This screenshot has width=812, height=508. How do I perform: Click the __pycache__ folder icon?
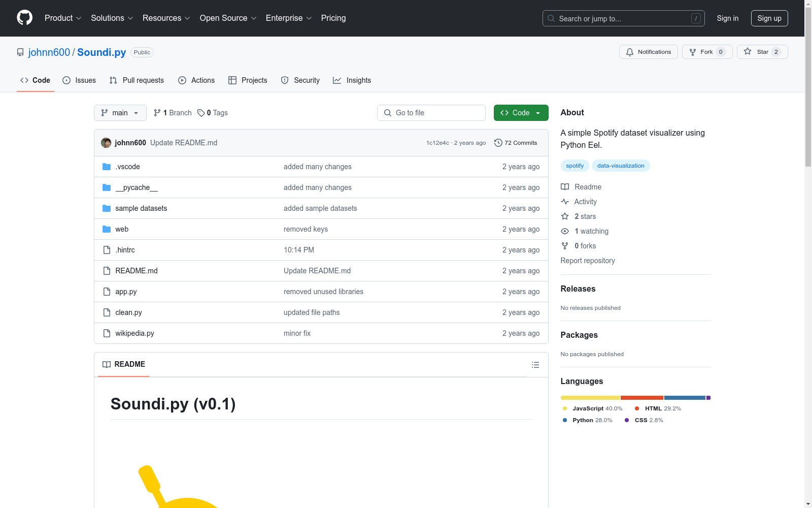coord(107,187)
